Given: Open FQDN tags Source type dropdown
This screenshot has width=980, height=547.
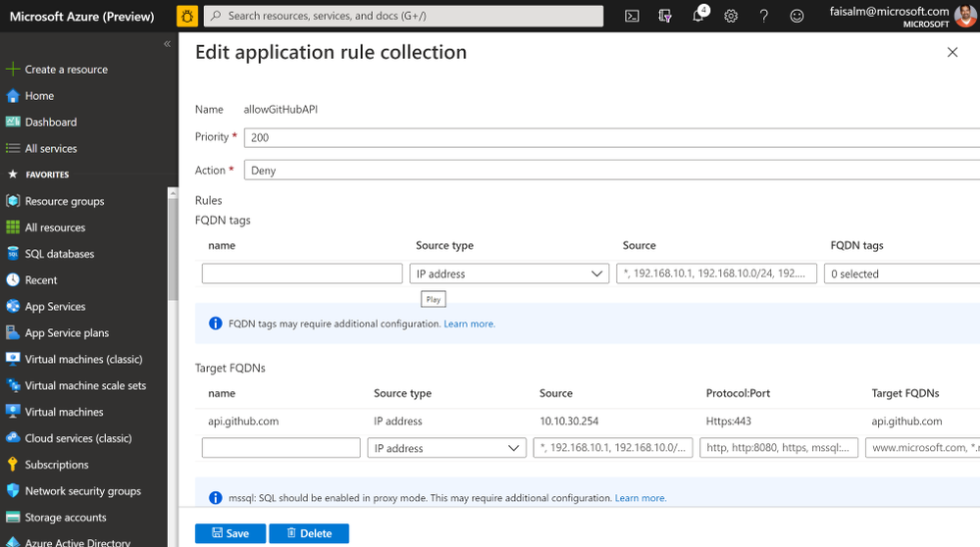Looking at the screenshot, I should pos(509,273).
